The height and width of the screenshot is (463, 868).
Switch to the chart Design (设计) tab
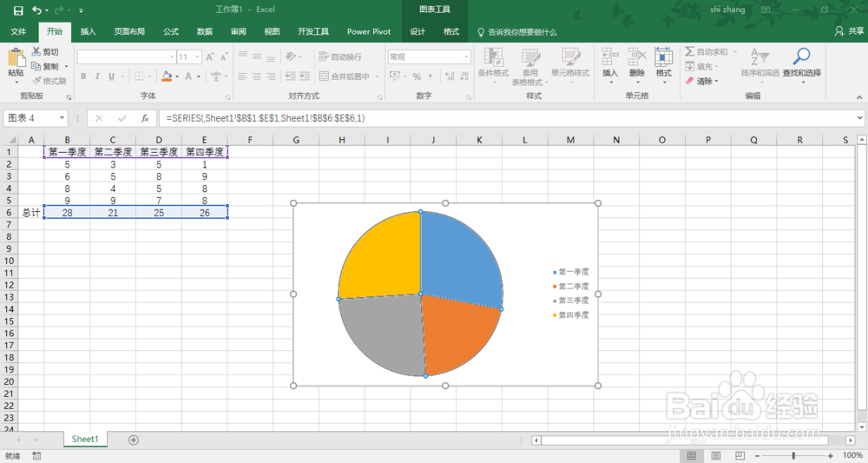tap(418, 31)
